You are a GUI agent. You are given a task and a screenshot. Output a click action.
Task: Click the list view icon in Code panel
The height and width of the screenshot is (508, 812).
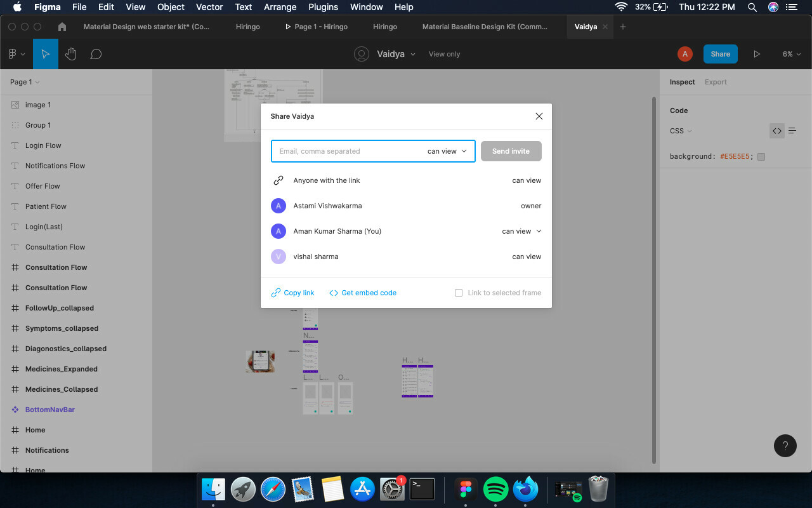pos(792,131)
